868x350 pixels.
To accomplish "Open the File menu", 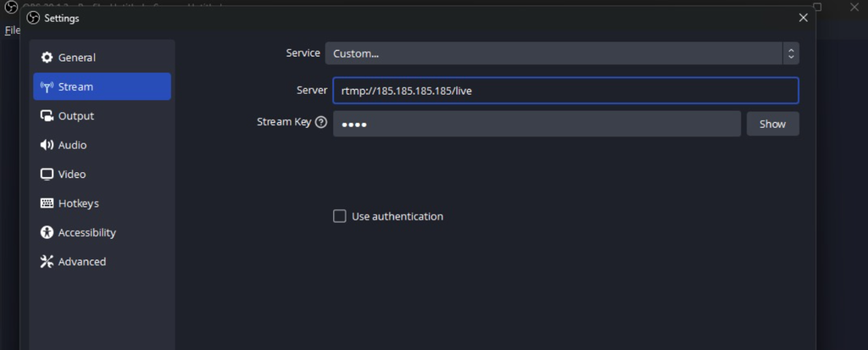I will pos(12,31).
